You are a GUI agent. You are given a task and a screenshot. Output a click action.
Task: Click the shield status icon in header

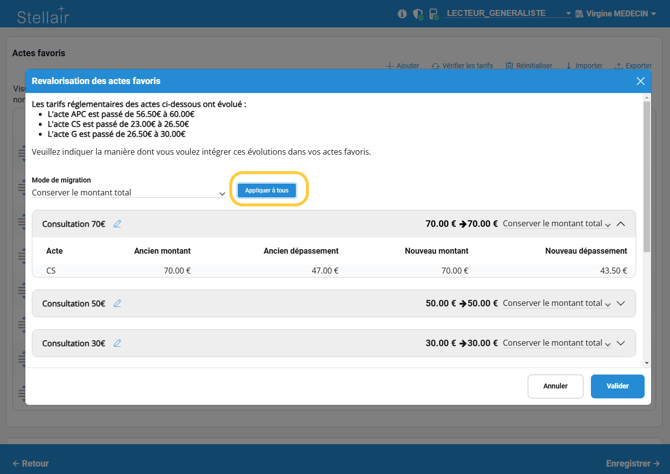click(417, 14)
